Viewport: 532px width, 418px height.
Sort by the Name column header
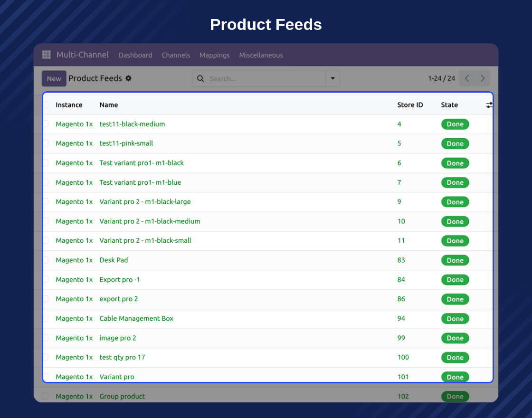click(x=109, y=105)
